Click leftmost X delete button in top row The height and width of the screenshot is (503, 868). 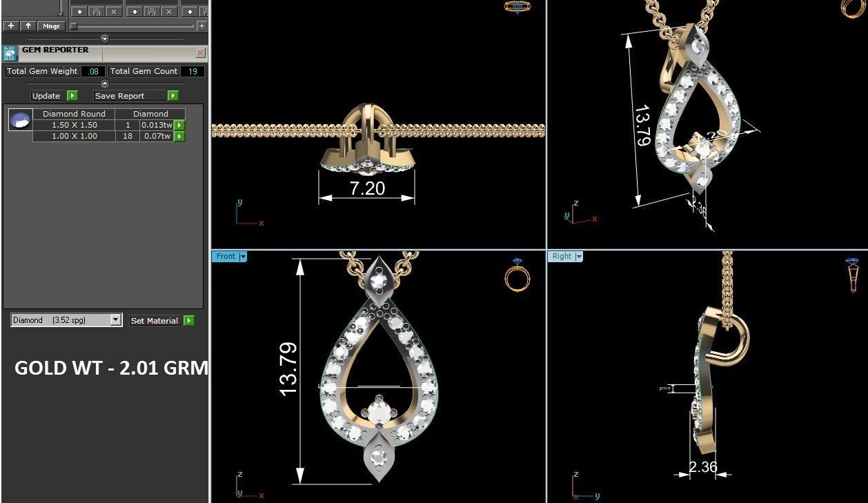(x=114, y=12)
